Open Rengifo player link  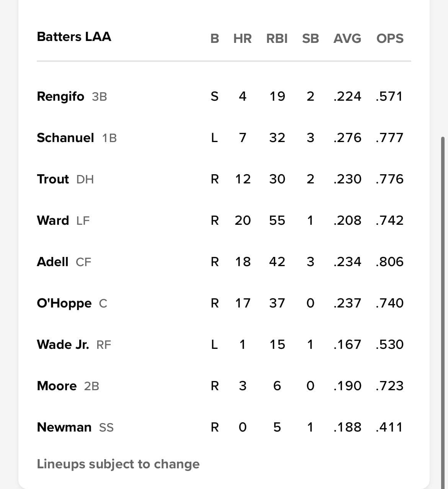[x=60, y=96]
